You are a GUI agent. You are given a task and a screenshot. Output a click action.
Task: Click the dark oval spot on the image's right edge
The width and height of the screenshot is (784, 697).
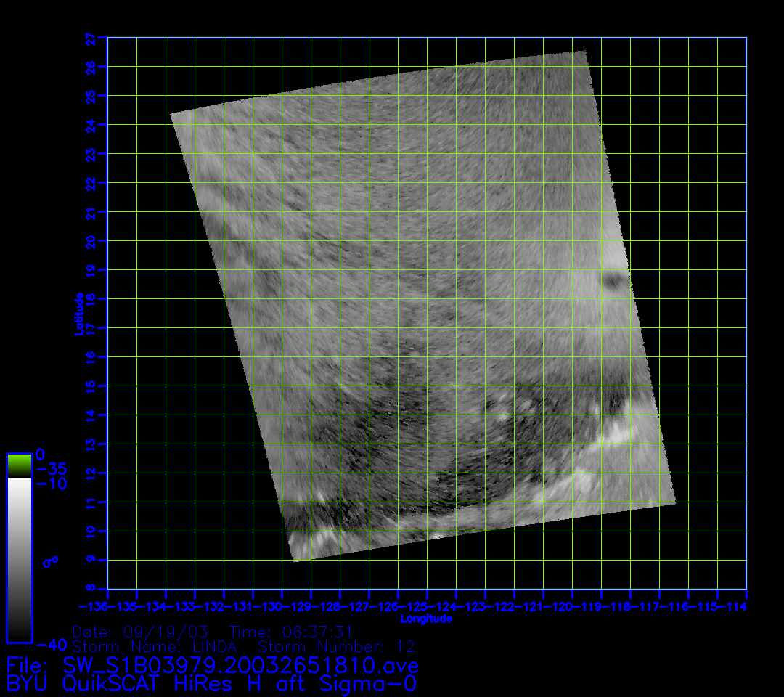click(616, 280)
